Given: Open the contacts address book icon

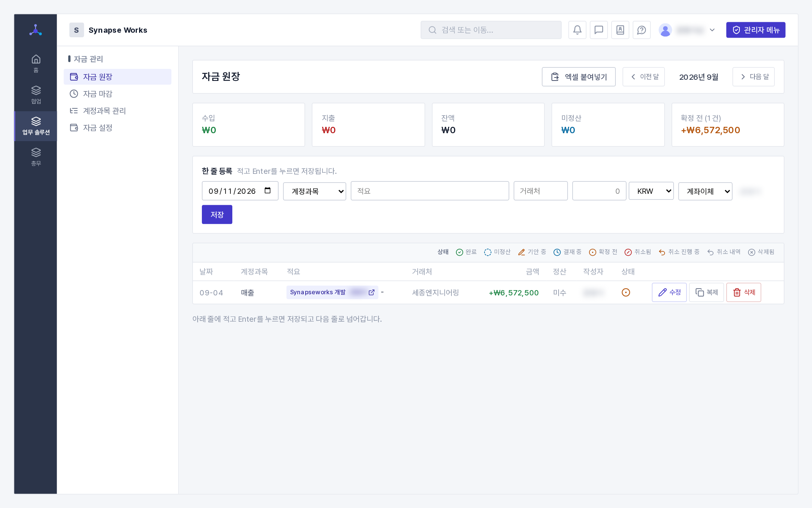Looking at the screenshot, I should (x=620, y=30).
